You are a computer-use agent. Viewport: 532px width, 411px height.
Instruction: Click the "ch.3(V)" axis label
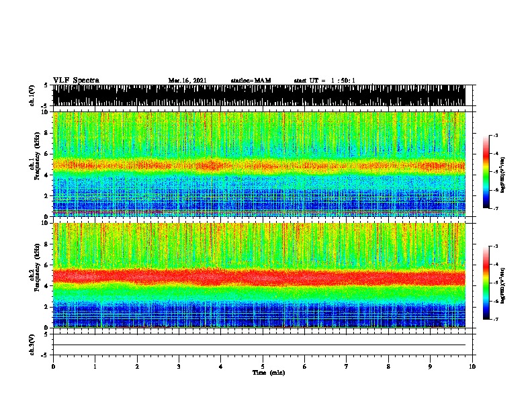[x=32, y=345]
